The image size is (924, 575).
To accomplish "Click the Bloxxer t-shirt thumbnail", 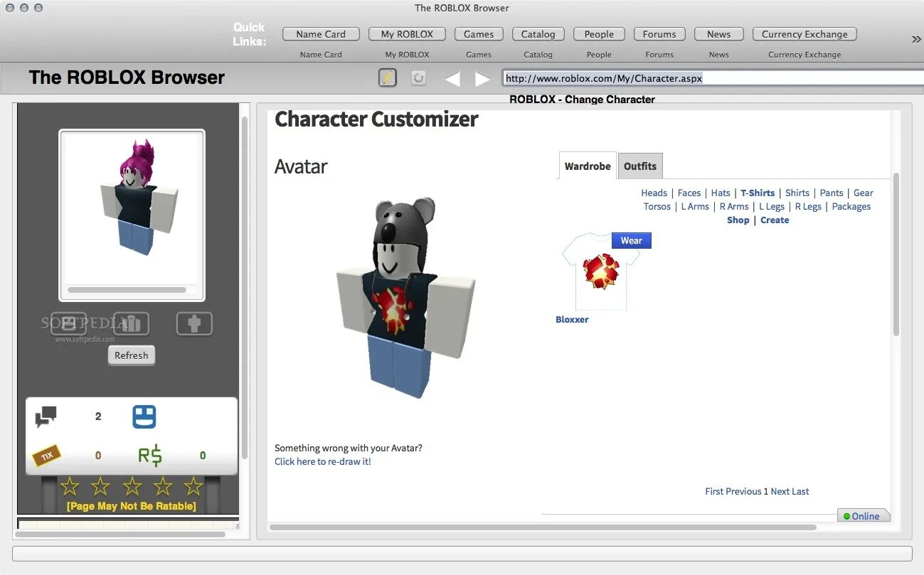I will click(x=600, y=272).
